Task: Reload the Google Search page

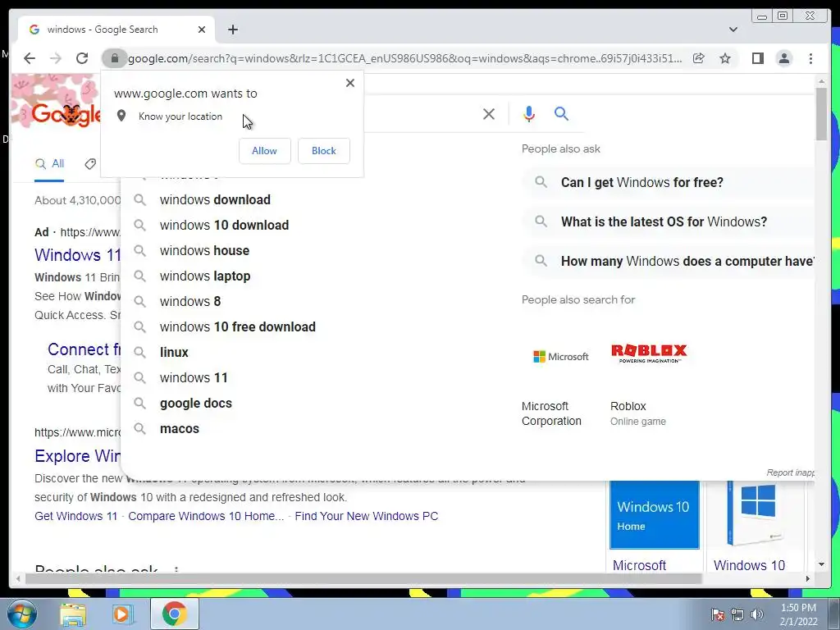Action: pos(82,58)
